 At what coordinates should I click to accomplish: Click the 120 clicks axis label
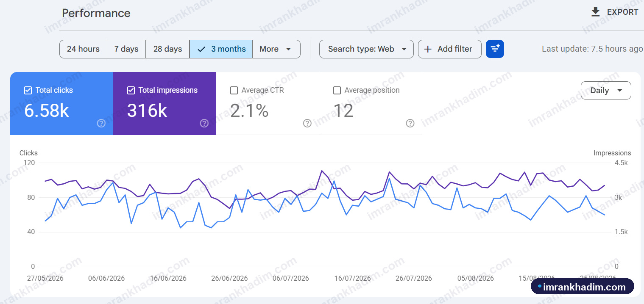click(29, 163)
